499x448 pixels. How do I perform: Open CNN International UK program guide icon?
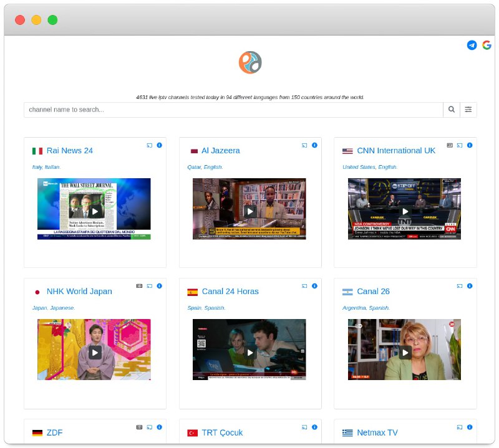[449, 145]
